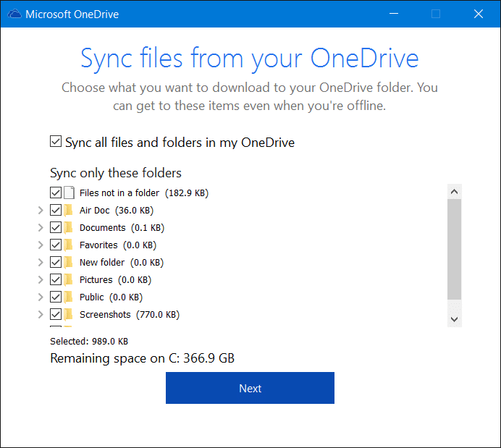Expand the Public folder tree

click(41, 297)
